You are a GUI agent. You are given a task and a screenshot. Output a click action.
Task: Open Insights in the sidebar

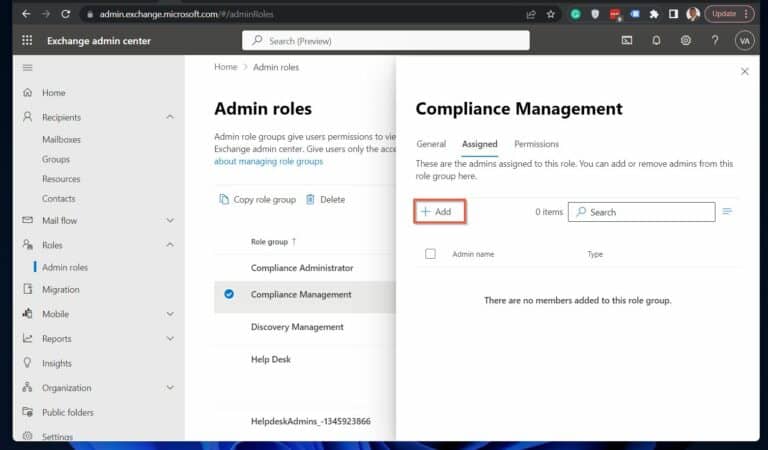tap(56, 363)
